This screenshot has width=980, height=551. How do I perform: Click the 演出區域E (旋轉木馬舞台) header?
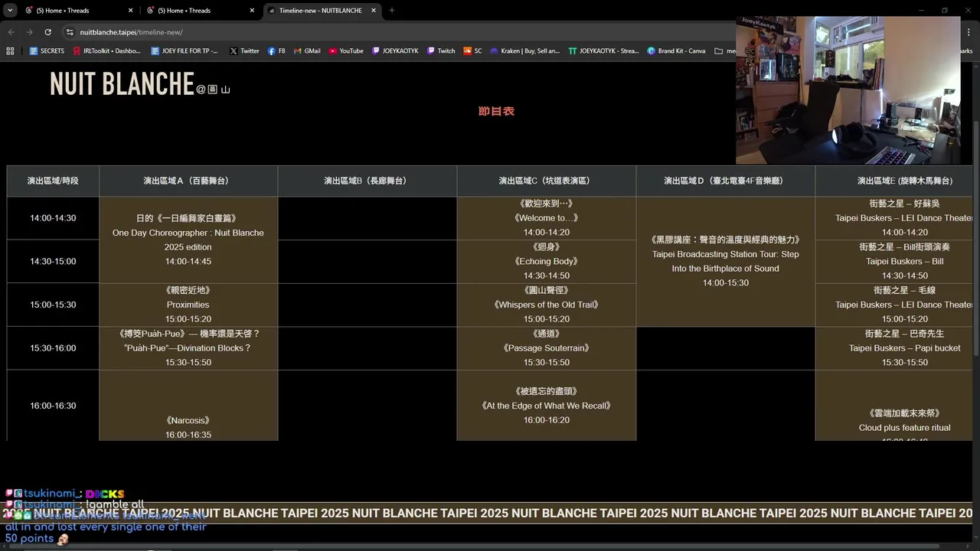[894, 181]
